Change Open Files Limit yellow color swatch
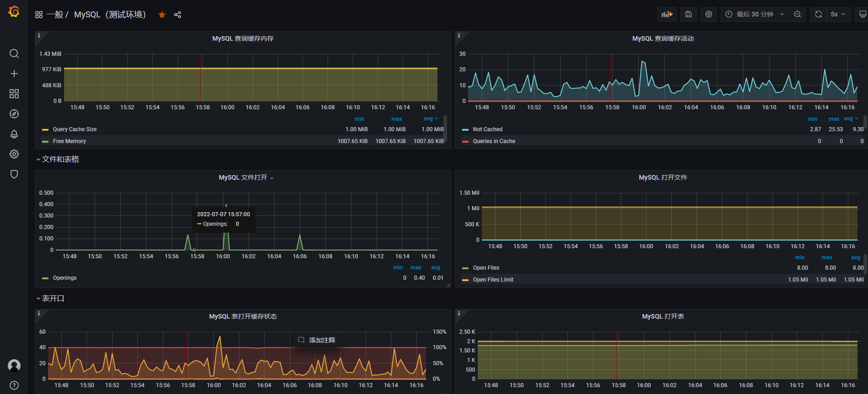868x394 pixels. [x=465, y=280]
